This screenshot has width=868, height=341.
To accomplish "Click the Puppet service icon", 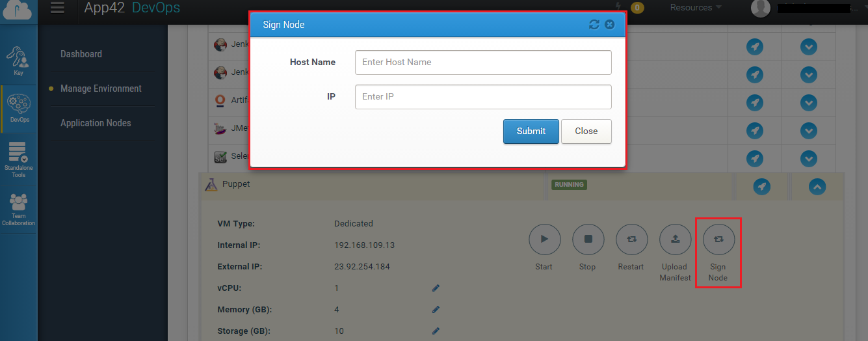I will coord(211,185).
